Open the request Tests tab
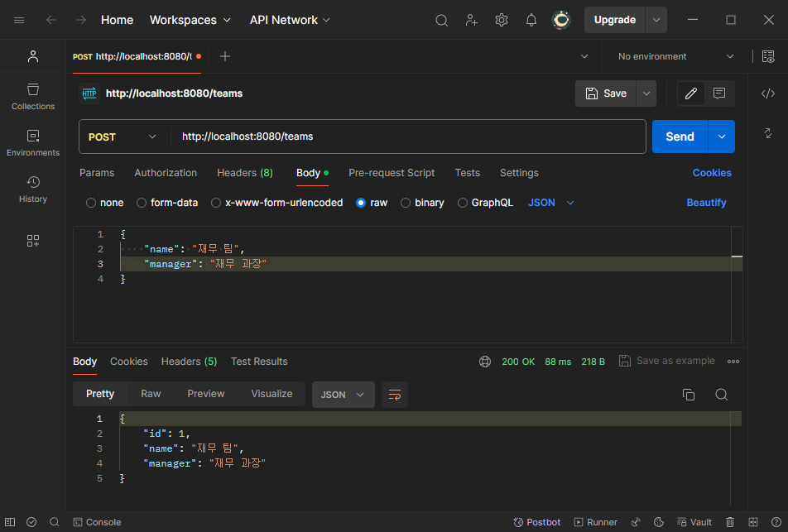 [x=468, y=173]
